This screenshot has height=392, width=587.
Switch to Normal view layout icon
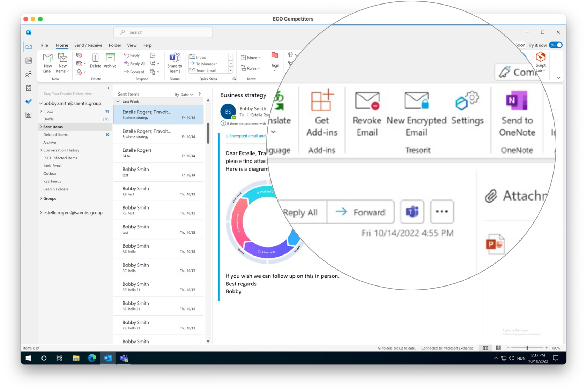[x=485, y=348]
